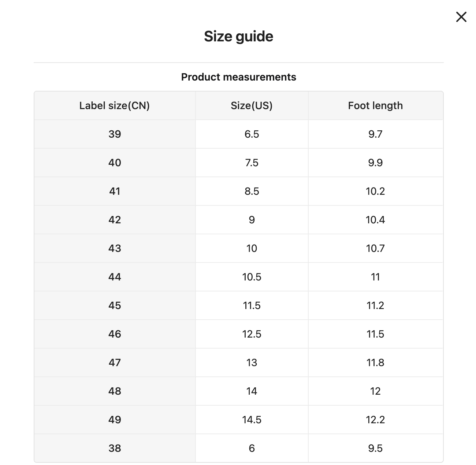Click the US size 7.5 cell
Viewport: 476px width, 465px height.
252,163
